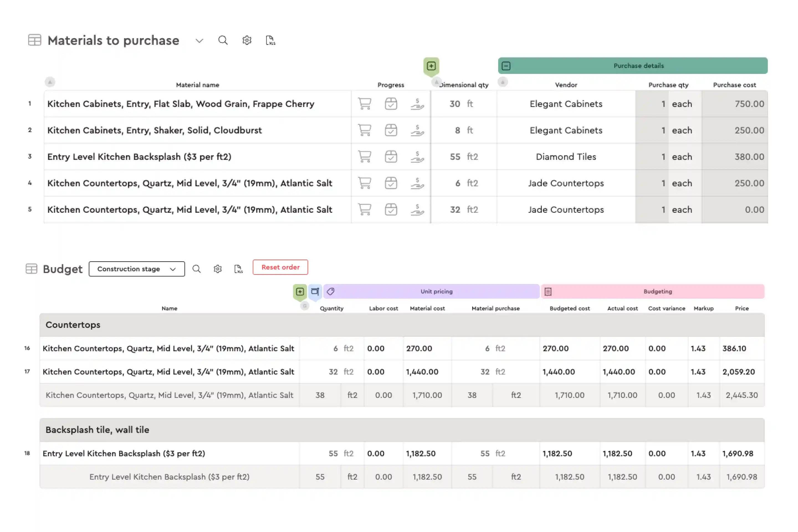Sort by Material name column arrow
This screenshot has width=798, height=532.
pos(50,82)
